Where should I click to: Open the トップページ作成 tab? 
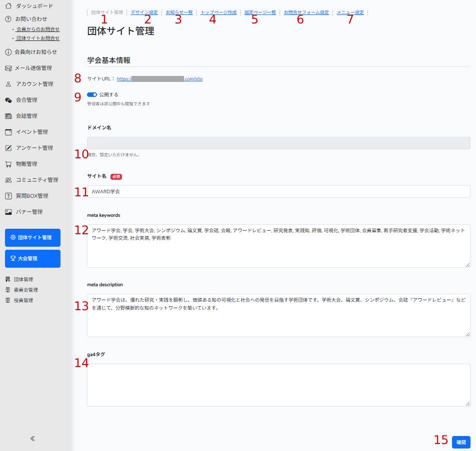[218, 12]
